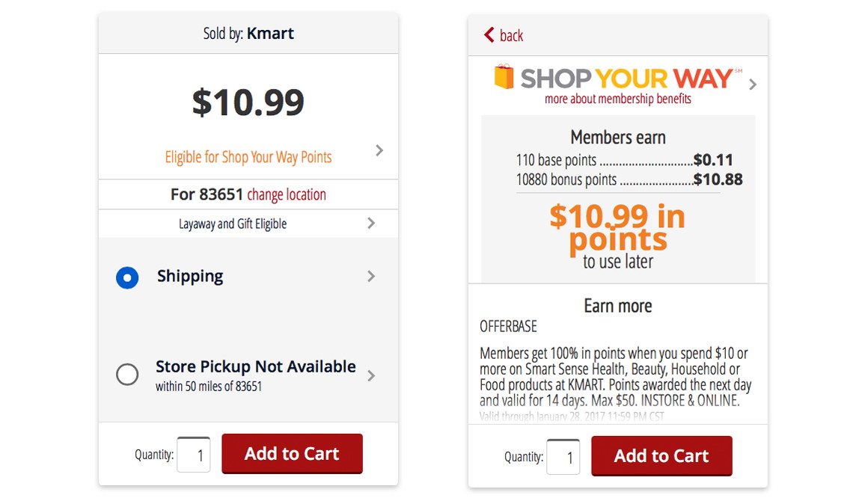Select the Shipping radio button
853x504 pixels.
click(127, 278)
